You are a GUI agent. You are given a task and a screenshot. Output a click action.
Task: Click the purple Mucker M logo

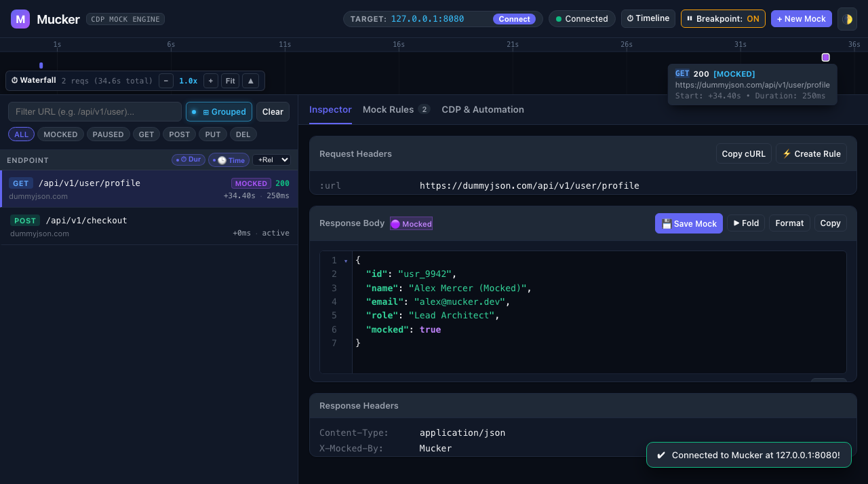(20, 19)
